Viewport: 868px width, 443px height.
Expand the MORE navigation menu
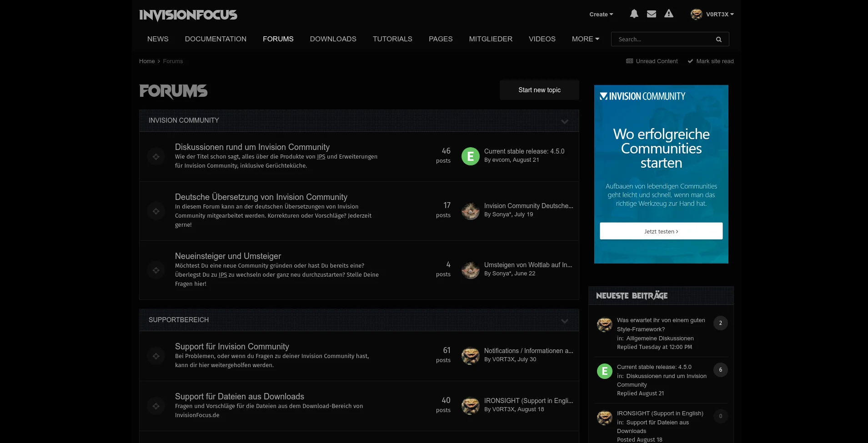tap(585, 39)
